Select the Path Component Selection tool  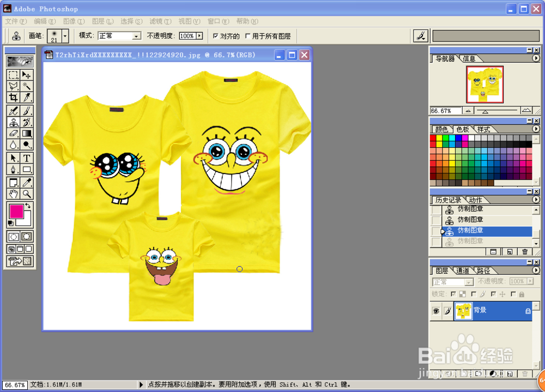[13, 158]
